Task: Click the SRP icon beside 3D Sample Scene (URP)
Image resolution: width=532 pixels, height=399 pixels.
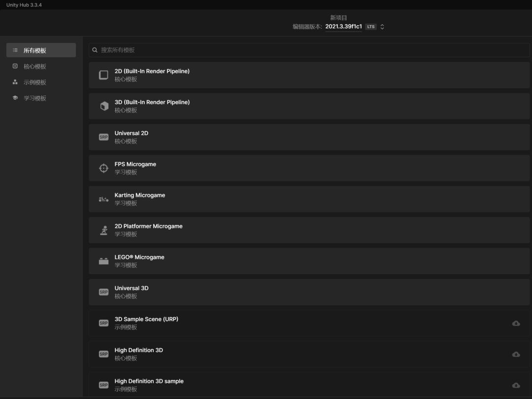Action: tap(103, 323)
